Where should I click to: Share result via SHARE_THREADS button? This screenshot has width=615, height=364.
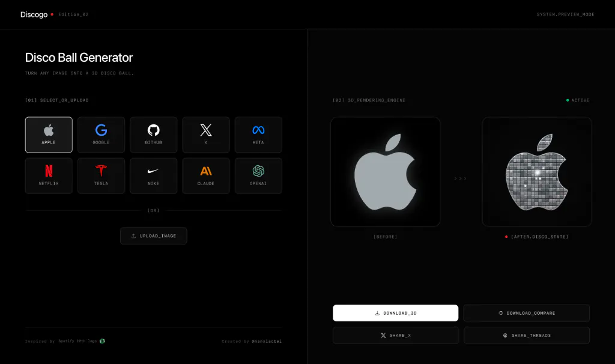[x=526, y=335]
